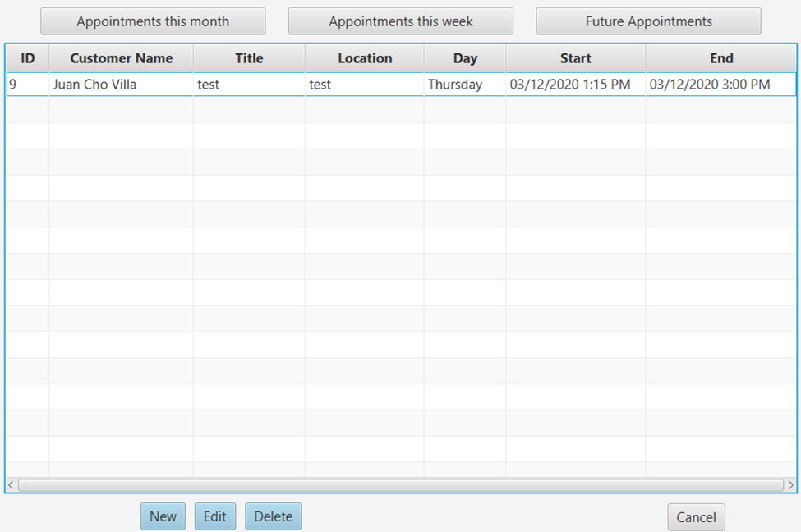Delete the selected appointment
The width and height of the screenshot is (801, 532).
point(273,516)
